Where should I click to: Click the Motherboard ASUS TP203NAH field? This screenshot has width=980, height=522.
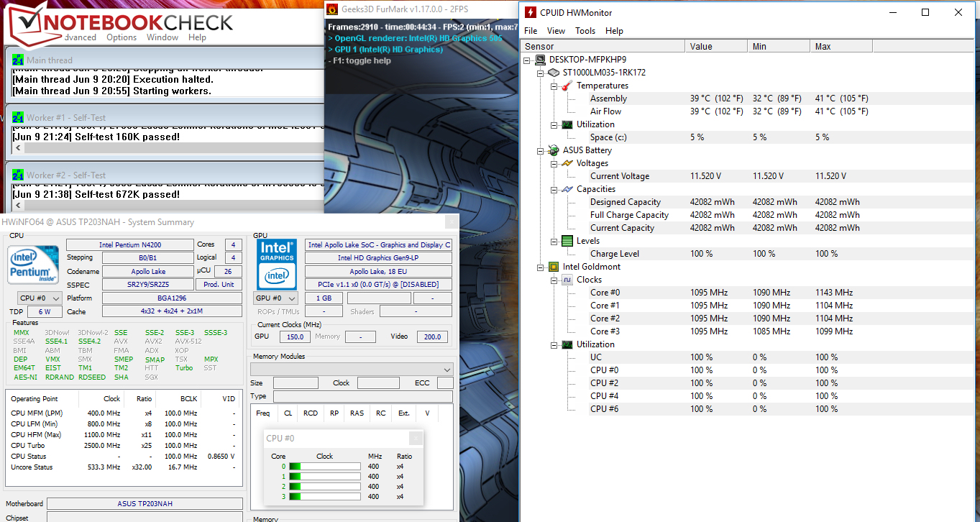145,504
